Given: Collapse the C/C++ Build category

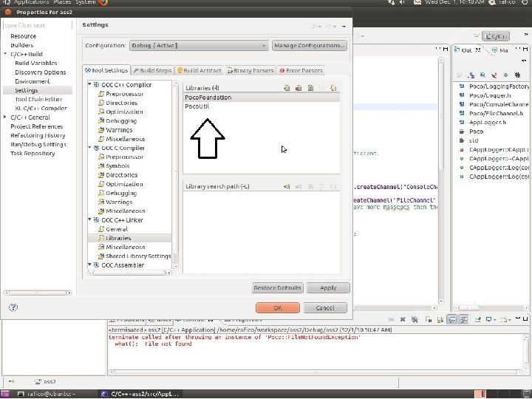Looking at the screenshot, I should point(5,54).
